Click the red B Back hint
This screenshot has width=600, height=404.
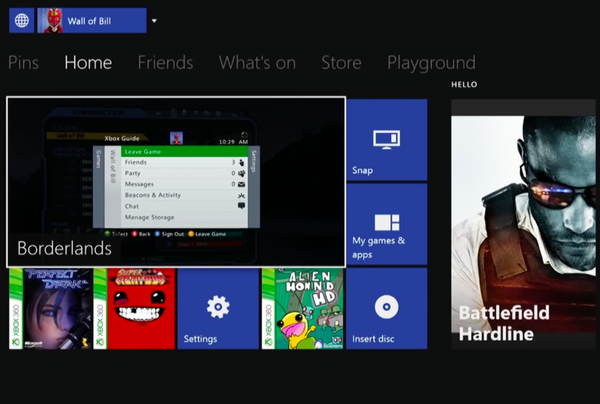(x=141, y=234)
